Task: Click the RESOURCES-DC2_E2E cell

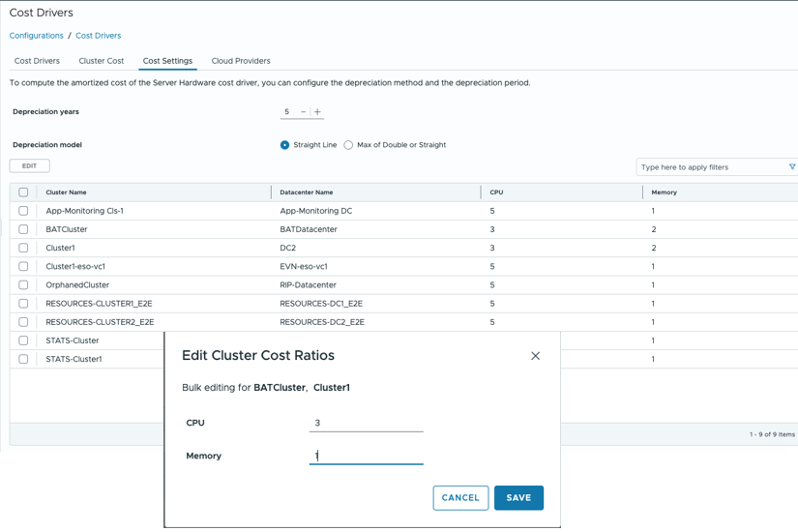Action: (322, 322)
